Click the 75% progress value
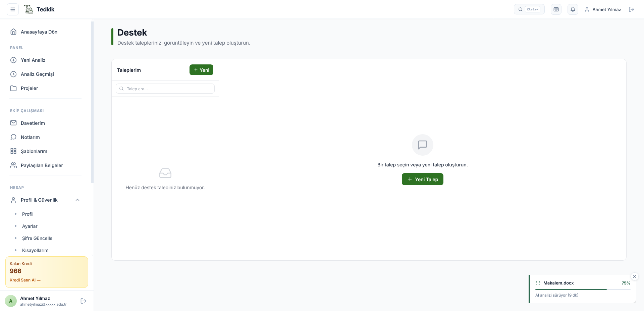Screen dimensions: 644x311 pyautogui.click(x=626, y=283)
